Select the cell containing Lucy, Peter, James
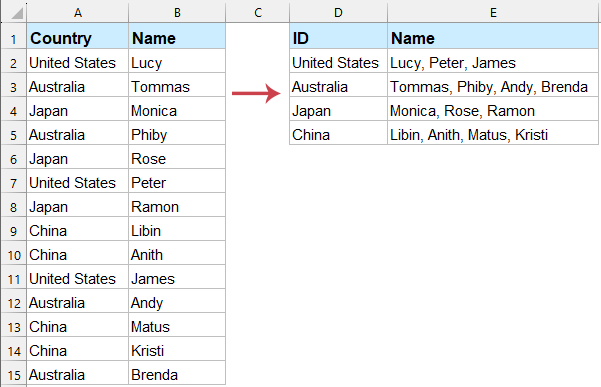The image size is (601, 387). [493, 63]
